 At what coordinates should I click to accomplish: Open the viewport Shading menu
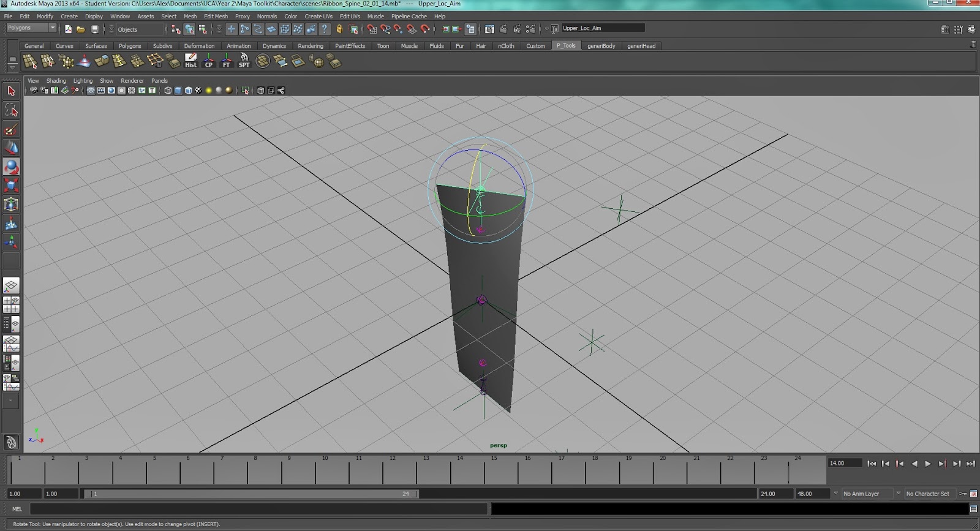coord(56,81)
